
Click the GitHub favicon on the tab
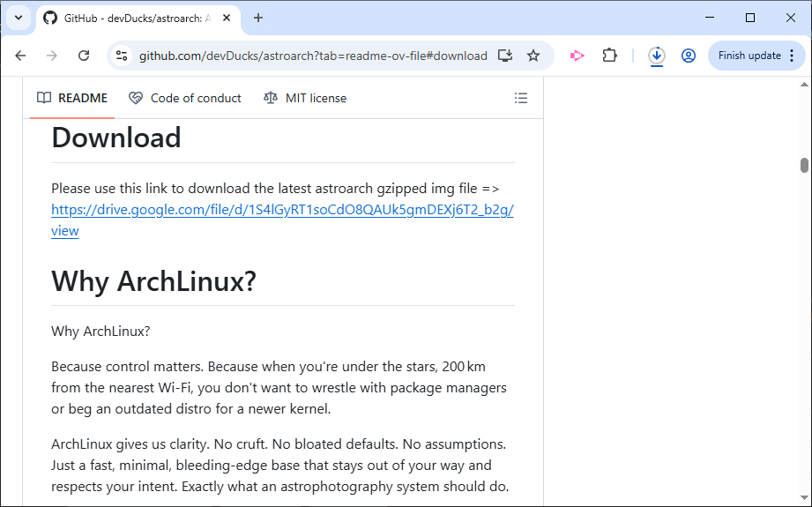(50, 19)
